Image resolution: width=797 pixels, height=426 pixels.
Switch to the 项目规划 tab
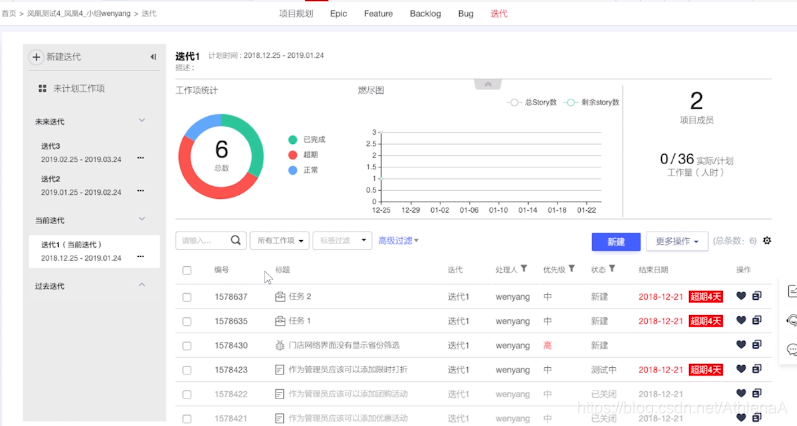click(296, 14)
